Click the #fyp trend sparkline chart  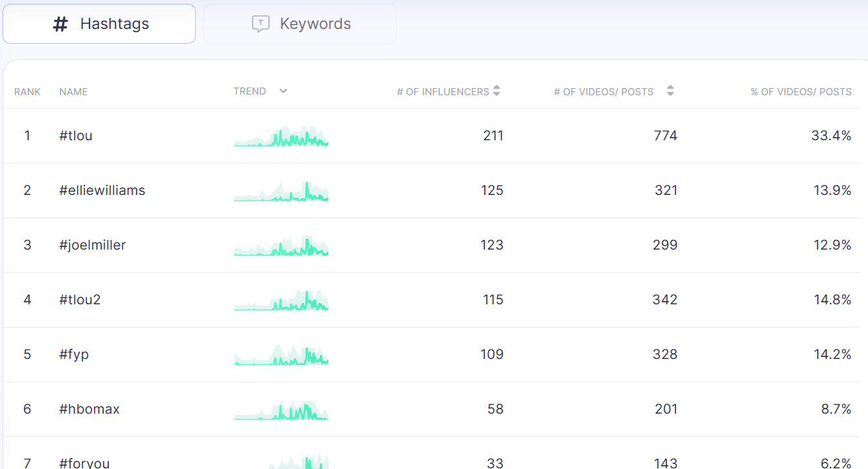(x=281, y=354)
